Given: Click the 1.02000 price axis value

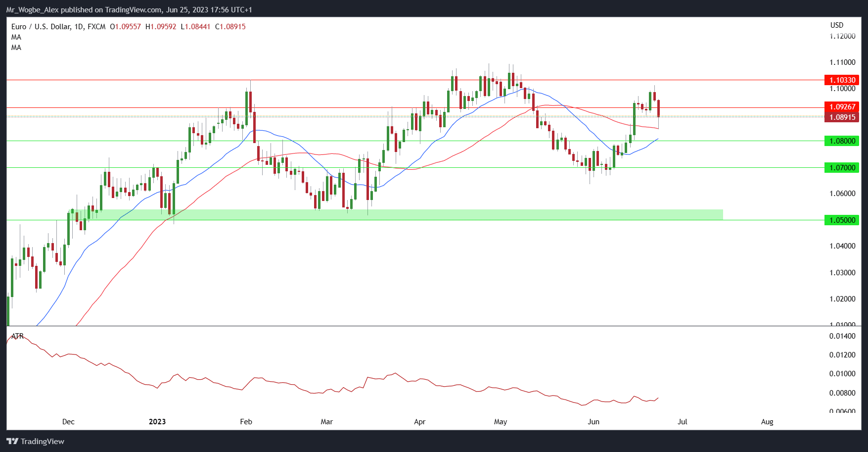Looking at the screenshot, I should pyautogui.click(x=842, y=299).
